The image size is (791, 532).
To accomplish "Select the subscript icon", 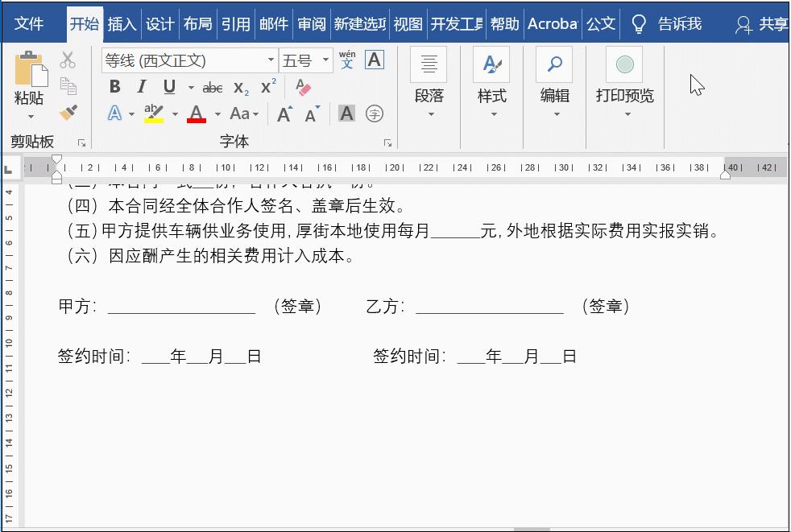I will tap(238, 87).
